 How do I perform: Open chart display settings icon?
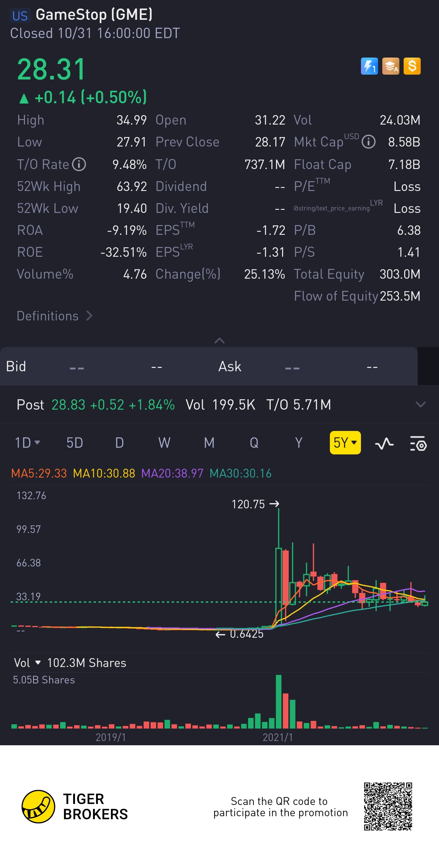419,443
